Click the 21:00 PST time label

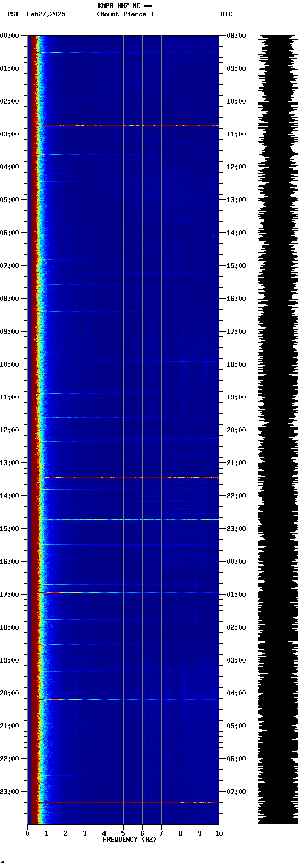[9, 726]
